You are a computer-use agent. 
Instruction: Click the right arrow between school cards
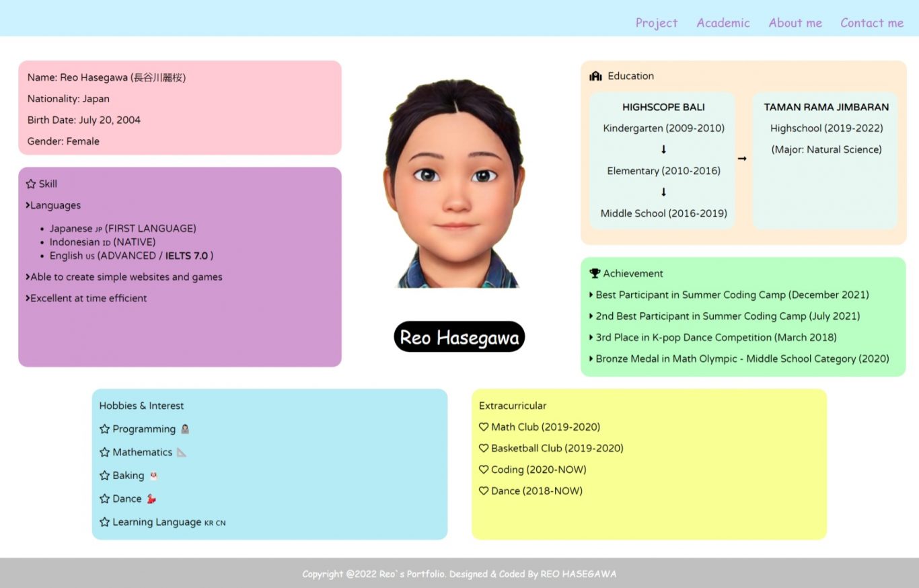coord(742,159)
